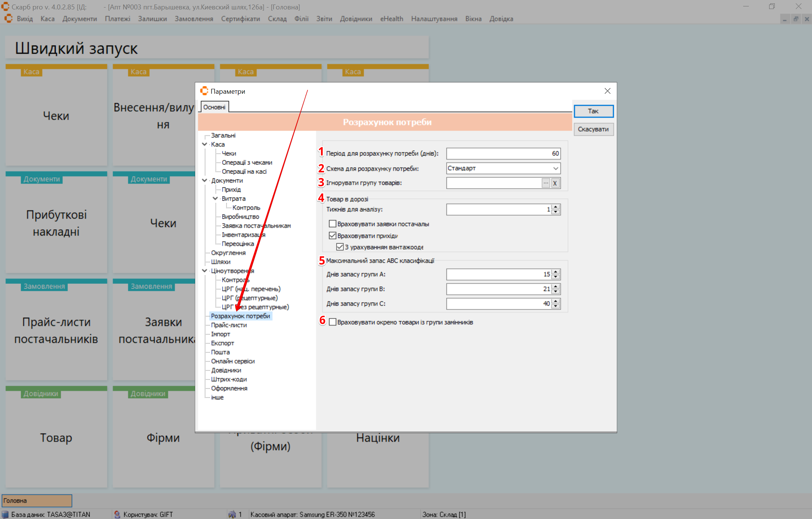Screen dimensions: 812x519
Task: Click the database icon in status bar
Action: (5, 514)
